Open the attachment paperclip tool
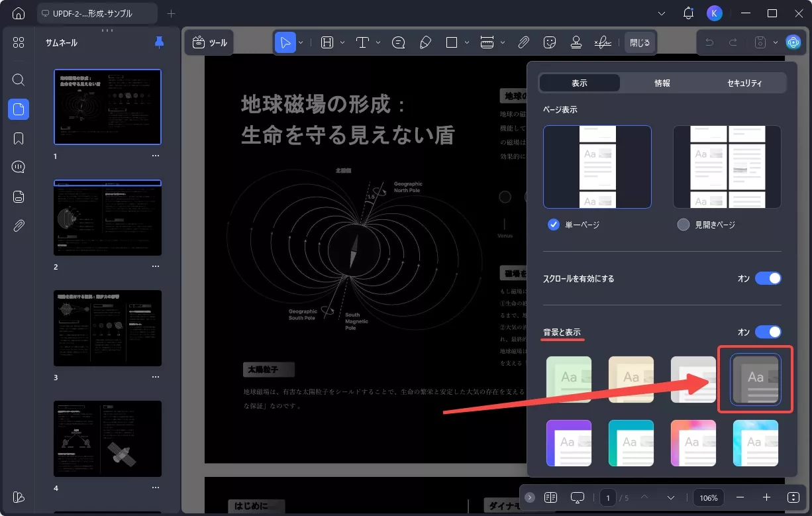The height and width of the screenshot is (516, 812). click(x=523, y=42)
